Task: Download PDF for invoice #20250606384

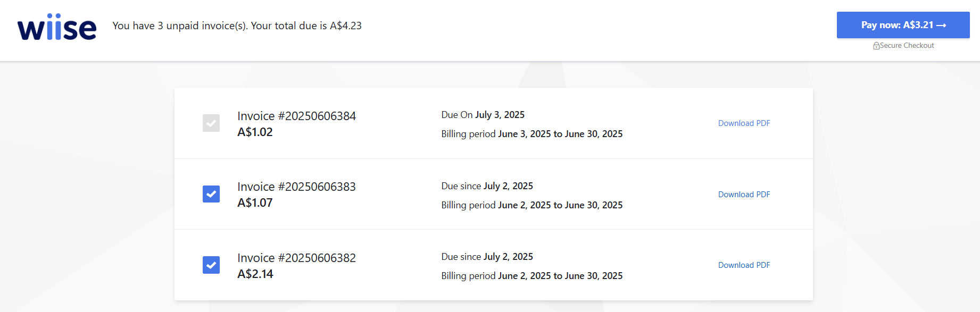Action: click(x=744, y=123)
